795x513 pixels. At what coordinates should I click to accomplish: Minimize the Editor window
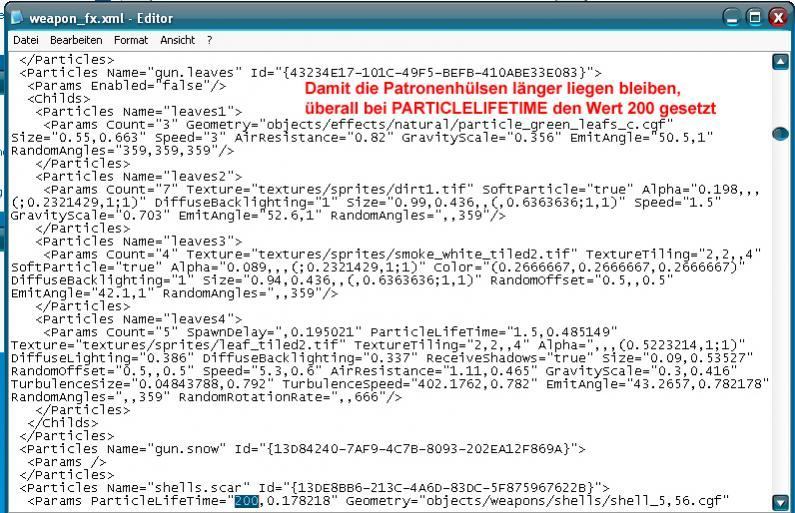click(x=732, y=18)
